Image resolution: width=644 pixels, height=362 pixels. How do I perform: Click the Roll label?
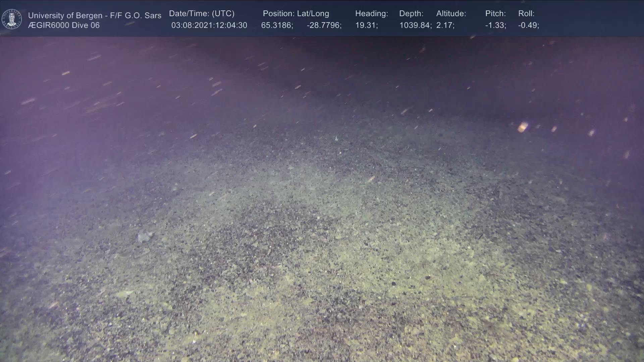click(526, 14)
